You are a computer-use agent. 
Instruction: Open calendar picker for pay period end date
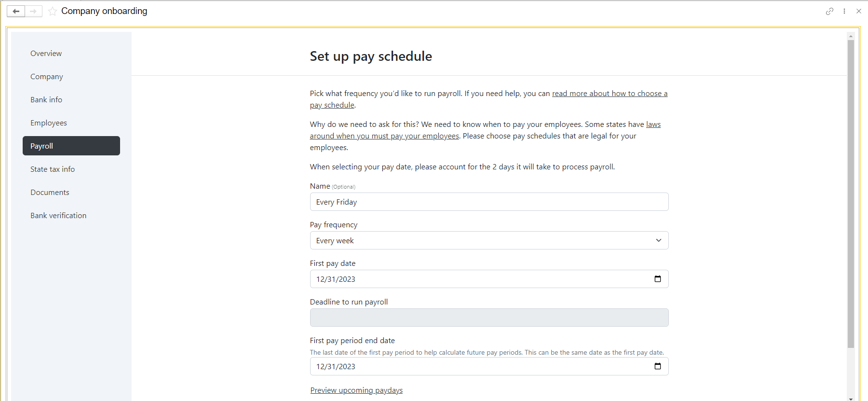click(657, 366)
